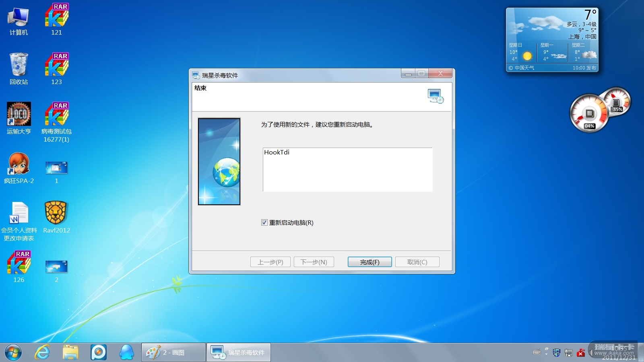Open the QQ penguin icon on taskbar
Image resolution: width=644 pixels, height=362 pixels.
click(x=127, y=352)
